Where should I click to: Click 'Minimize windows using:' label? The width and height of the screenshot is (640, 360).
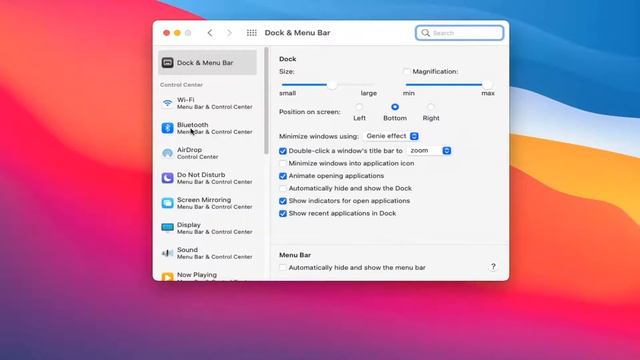point(319,136)
